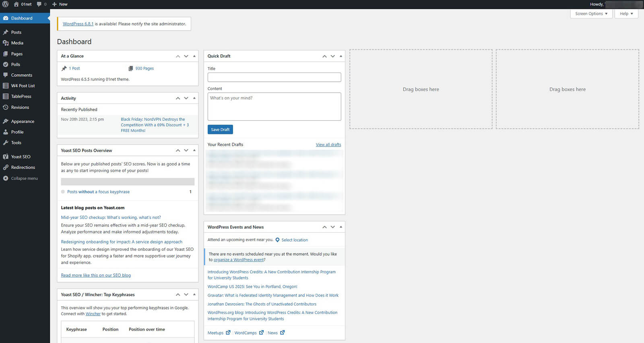Screen dimensions: 644x343
Task: Go to Pages in sidebar menu
Action: [25, 54]
